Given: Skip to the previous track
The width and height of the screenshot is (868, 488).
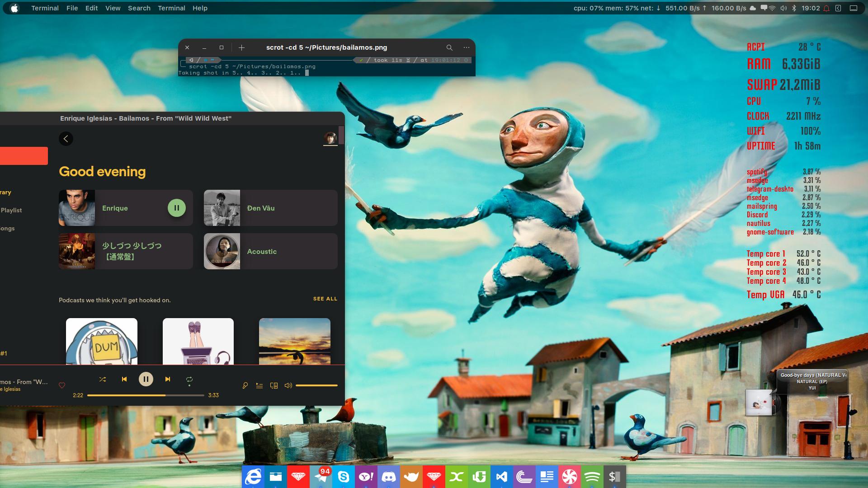Looking at the screenshot, I should pos(124,380).
